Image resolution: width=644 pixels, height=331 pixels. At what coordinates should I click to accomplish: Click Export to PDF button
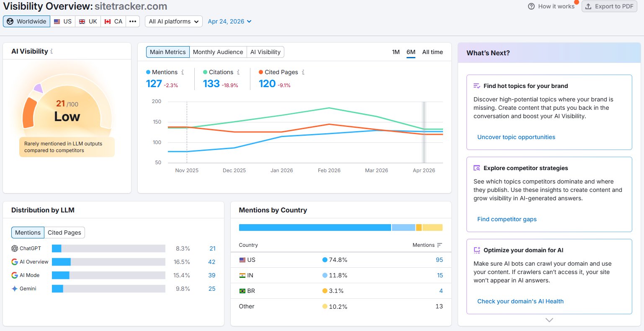[x=609, y=6]
